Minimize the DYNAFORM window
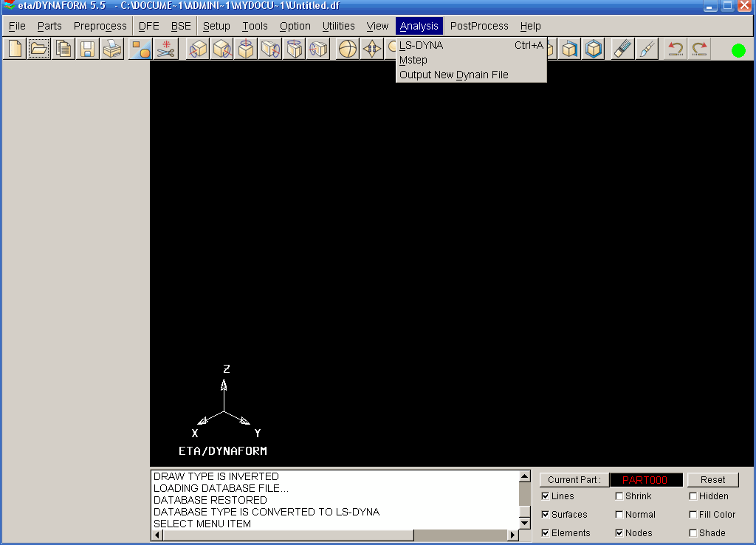 coord(709,6)
